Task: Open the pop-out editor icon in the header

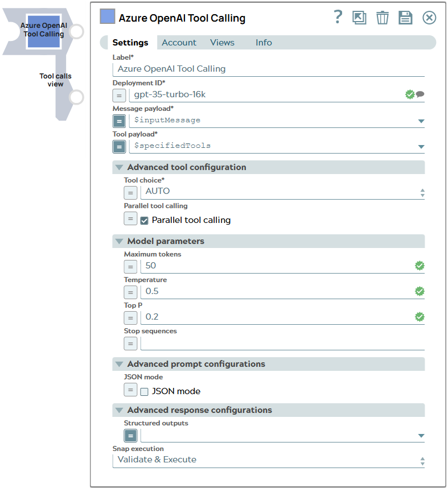Action: (x=359, y=17)
